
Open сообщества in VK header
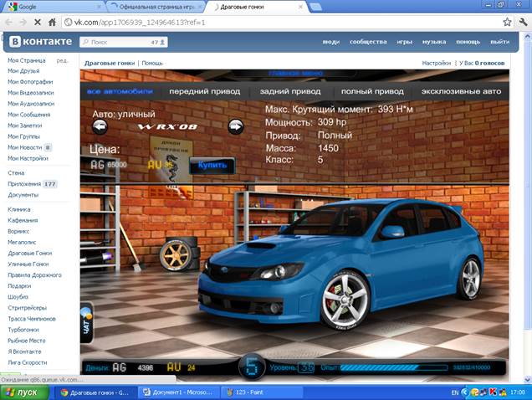(x=368, y=42)
